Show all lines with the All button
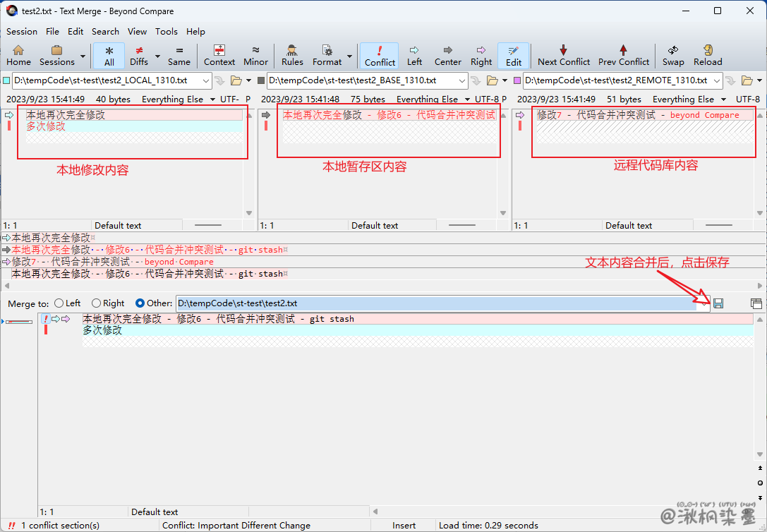The width and height of the screenshot is (767, 532). 109,55
